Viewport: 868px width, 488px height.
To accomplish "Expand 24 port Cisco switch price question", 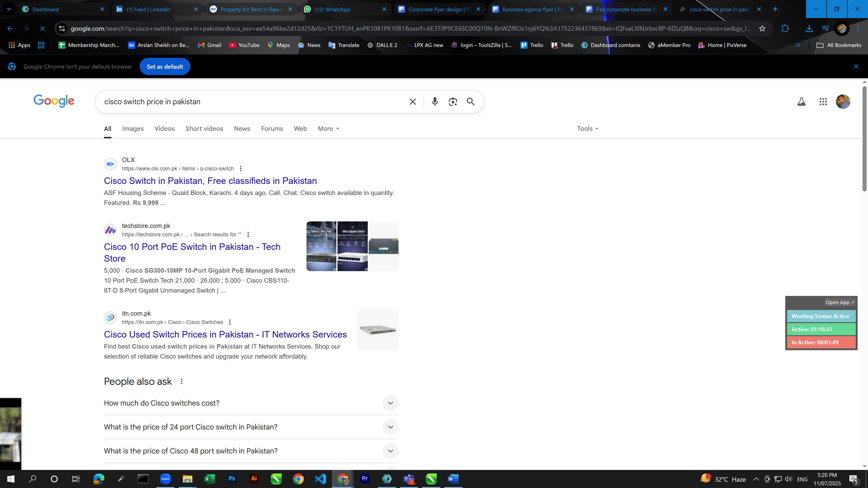I will (251, 427).
